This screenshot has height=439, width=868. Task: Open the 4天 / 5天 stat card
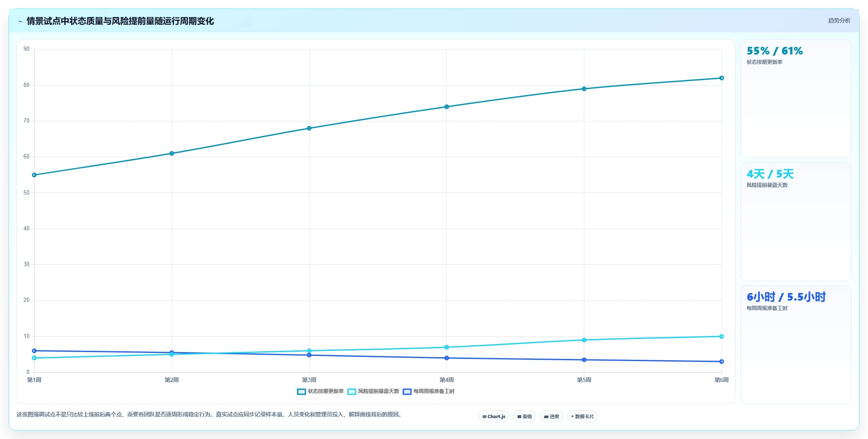click(x=796, y=221)
